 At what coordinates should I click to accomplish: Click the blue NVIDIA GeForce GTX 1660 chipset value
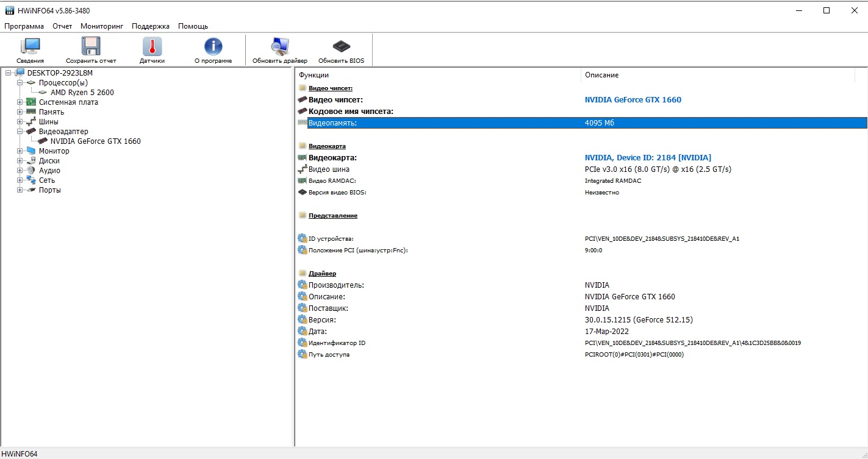pos(633,99)
